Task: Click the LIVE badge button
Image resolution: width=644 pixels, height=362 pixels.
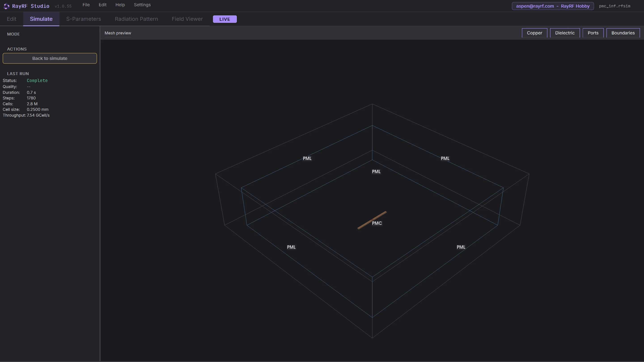Action: coord(225,19)
